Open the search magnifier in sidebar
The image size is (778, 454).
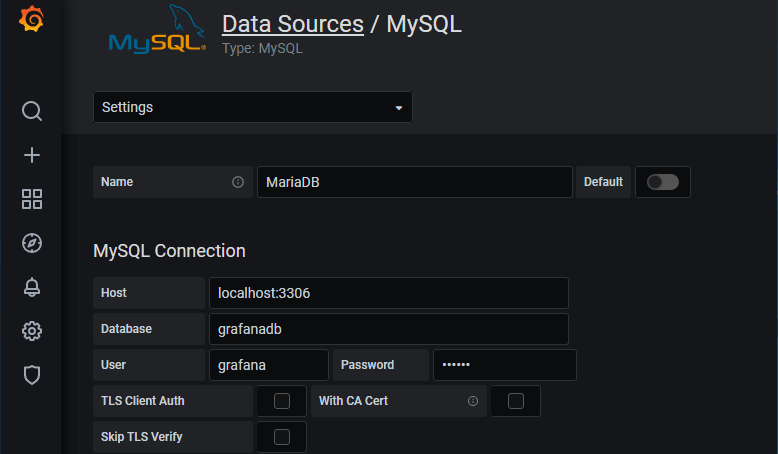tap(32, 111)
